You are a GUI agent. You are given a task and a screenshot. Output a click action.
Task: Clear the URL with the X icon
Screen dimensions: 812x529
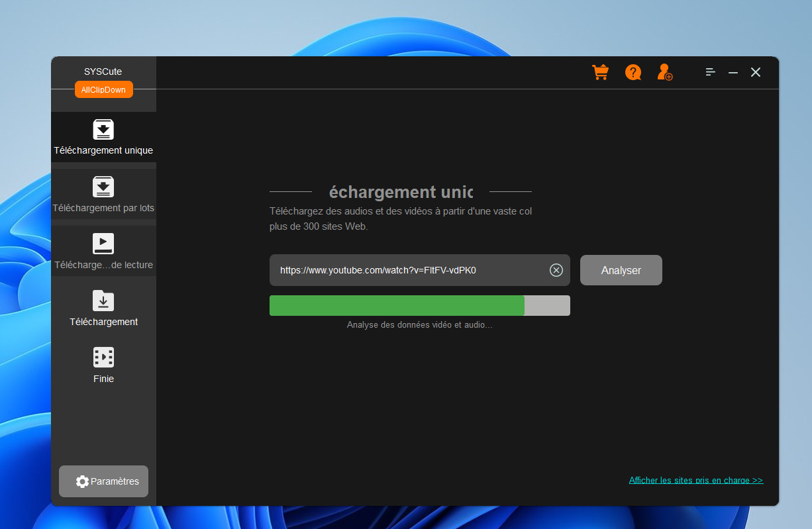(x=556, y=270)
